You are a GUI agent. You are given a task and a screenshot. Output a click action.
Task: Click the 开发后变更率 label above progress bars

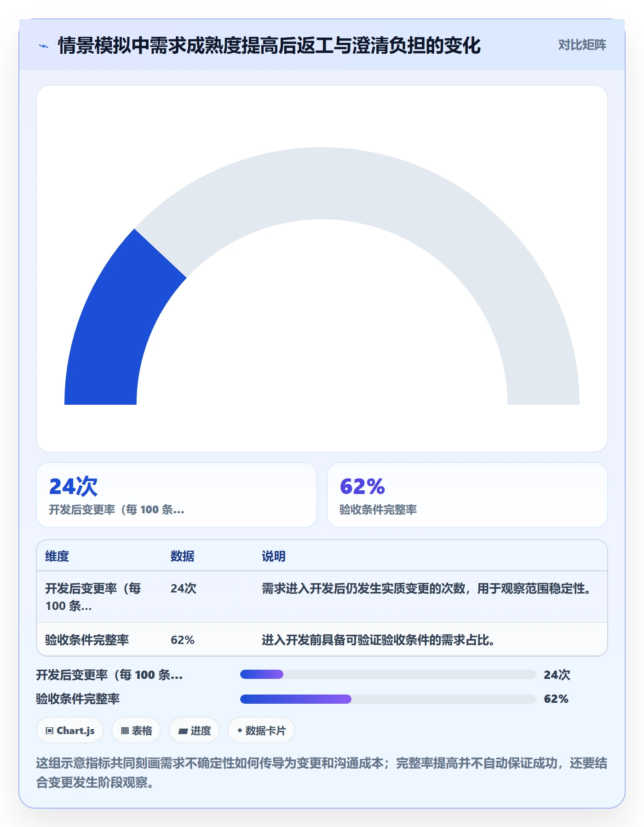click(x=109, y=675)
